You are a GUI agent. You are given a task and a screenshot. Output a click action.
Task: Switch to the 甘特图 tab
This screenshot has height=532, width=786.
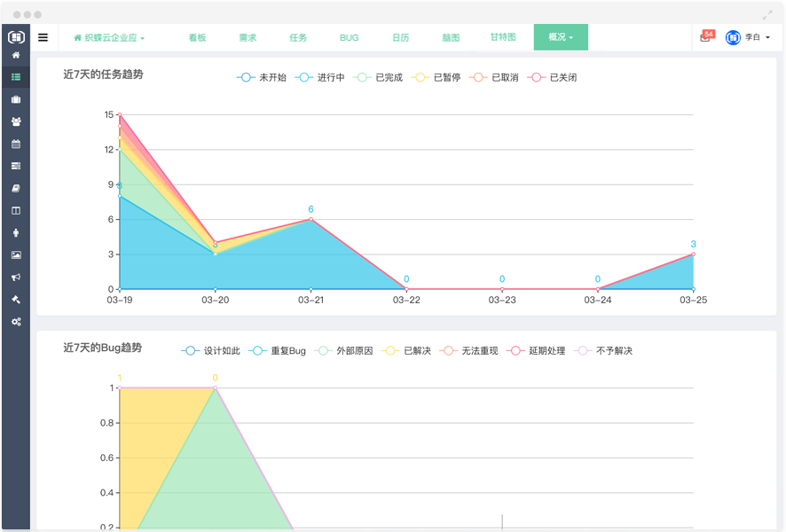click(x=502, y=38)
